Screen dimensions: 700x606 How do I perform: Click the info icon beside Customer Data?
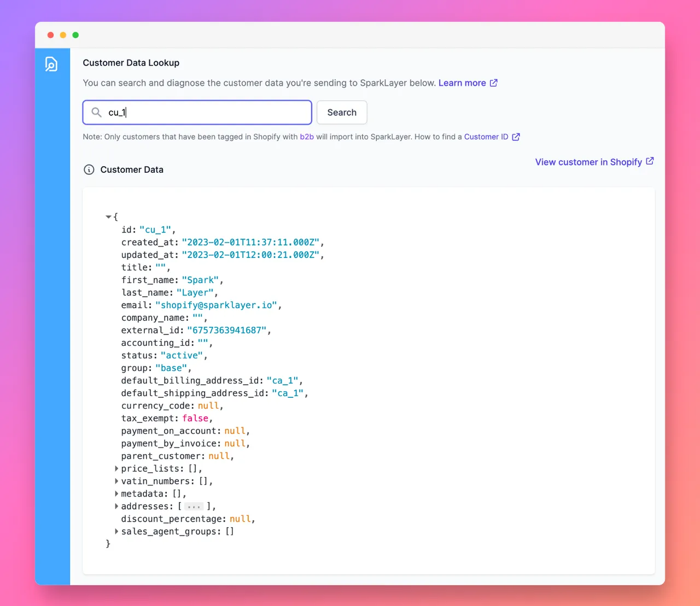(89, 169)
